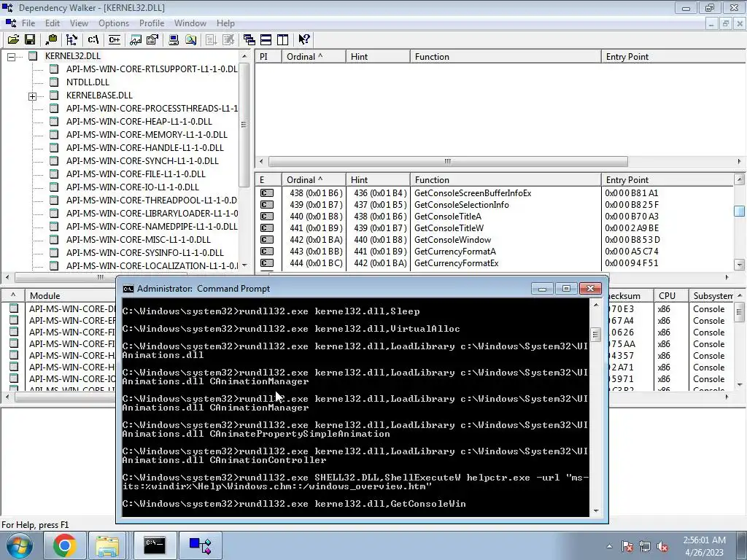Click the muted speaker tray icon
Screen dimensions: 747x560
click(662, 547)
